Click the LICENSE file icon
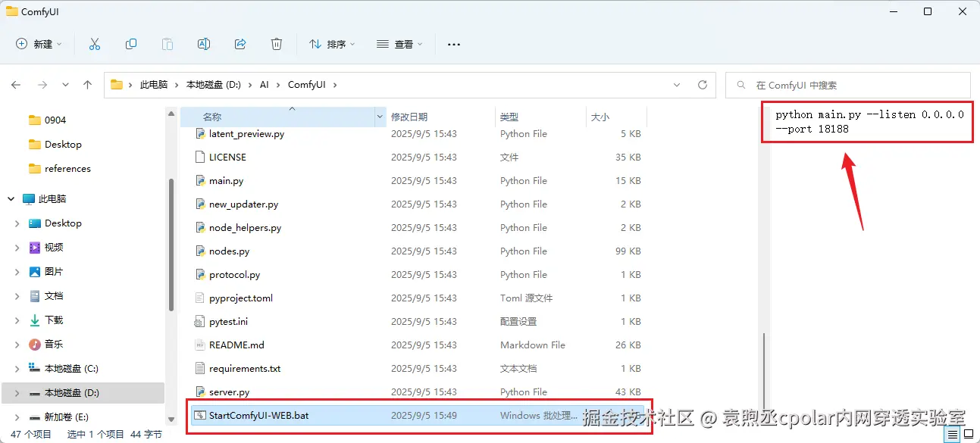 200,158
